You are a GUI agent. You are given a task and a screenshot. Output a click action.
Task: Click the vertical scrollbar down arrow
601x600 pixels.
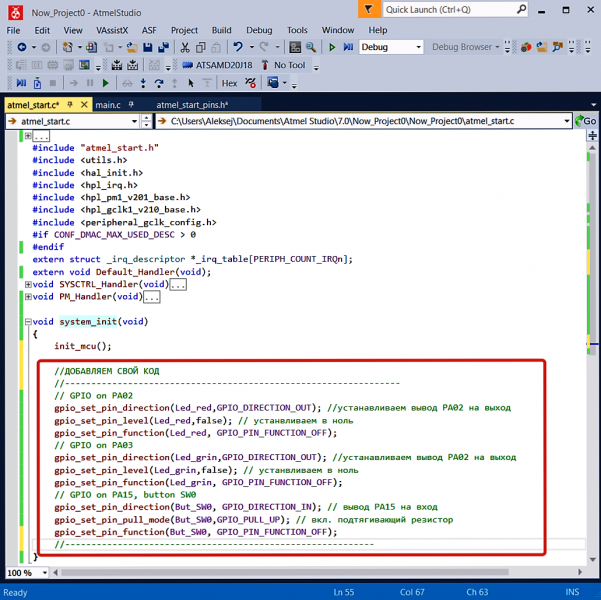pyautogui.click(x=593, y=559)
